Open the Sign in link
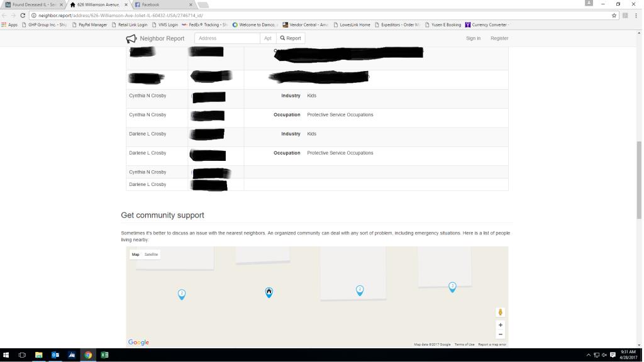Image resolution: width=644 pixels, height=362 pixels. [473, 38]
